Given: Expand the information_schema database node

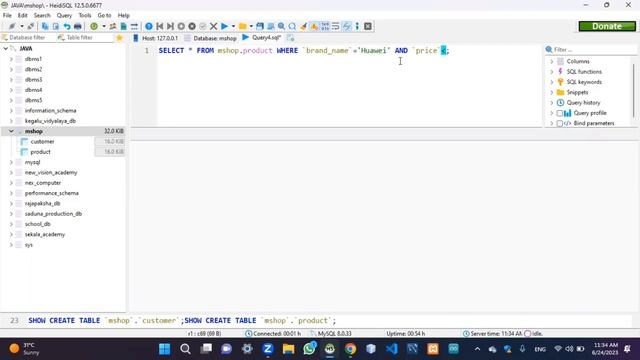Looking at the screenshot, I should click(x=11, y=111).
